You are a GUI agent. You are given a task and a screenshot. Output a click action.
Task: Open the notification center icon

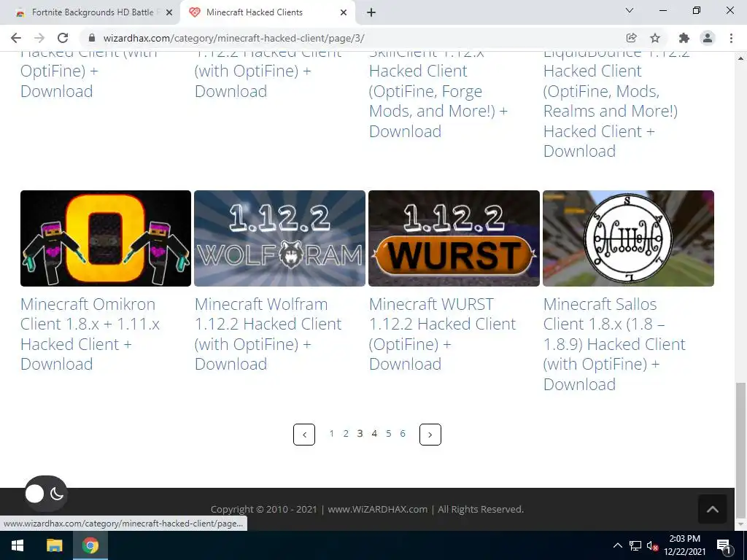(723, 545)
